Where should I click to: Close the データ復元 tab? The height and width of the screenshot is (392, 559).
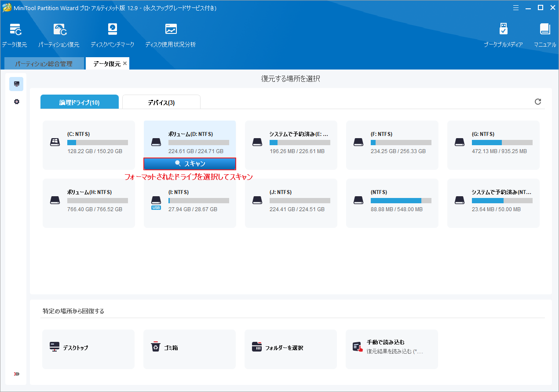pos(125,64)
